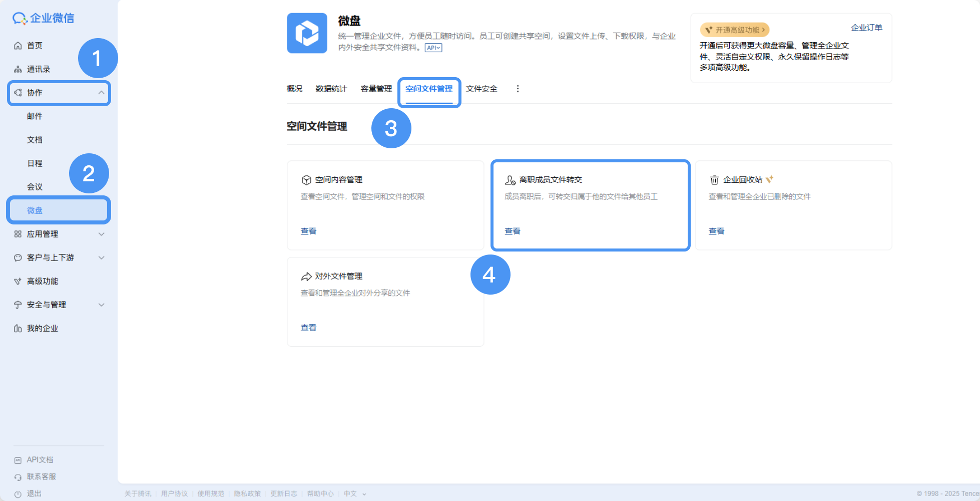
Task: Click the 企业微信 logo
Action: coord(43,19)
